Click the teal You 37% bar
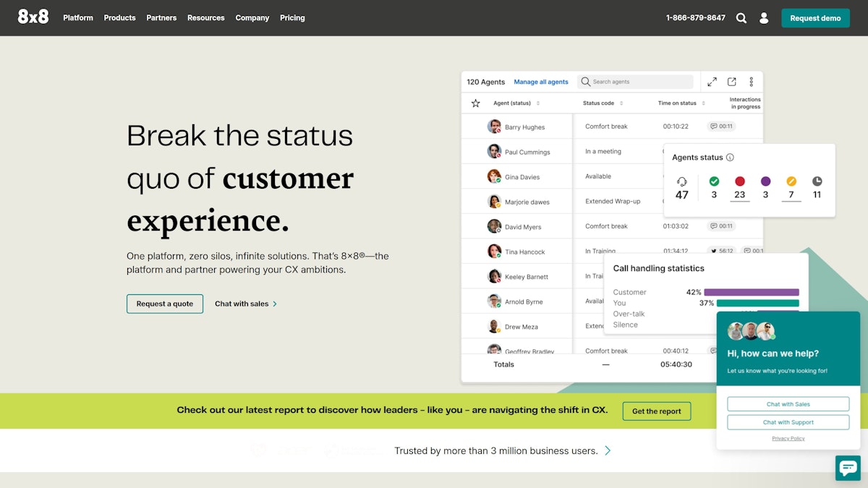Image resolution: width=868 pixels, height=488 pixels. (x=758, y=303)
